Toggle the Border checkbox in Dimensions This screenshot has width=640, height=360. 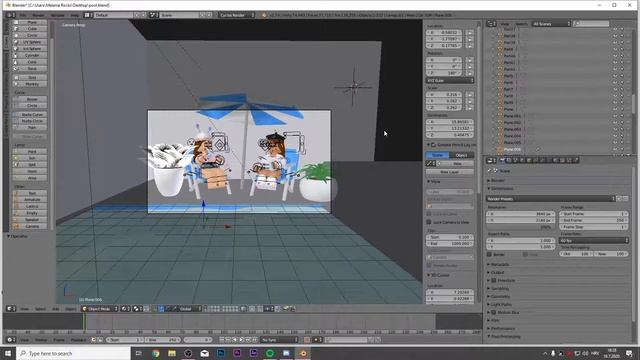click(x=489, y=254)
